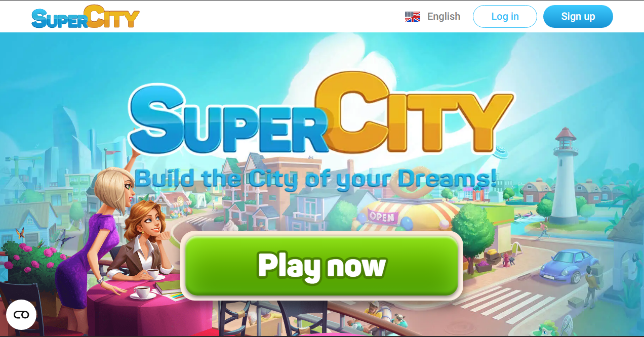This screenshot has height=337, width=644.
Task: Click the blue car on the road
Action: [562, 265]
